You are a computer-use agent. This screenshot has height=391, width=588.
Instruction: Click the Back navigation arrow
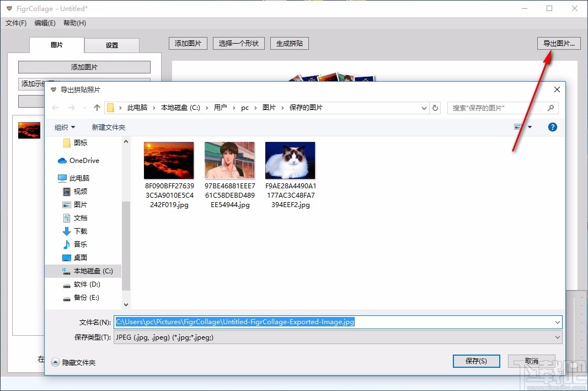pyautogui.click(x=55, y=107)
